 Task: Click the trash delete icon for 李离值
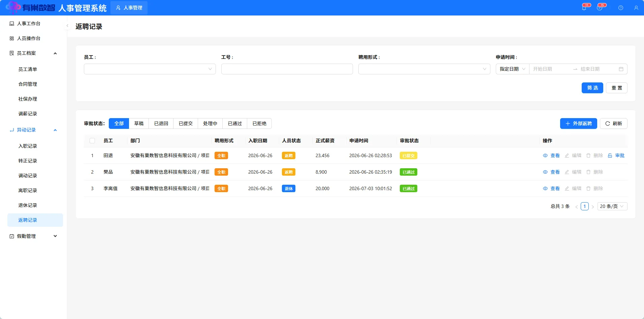point(588,188)
